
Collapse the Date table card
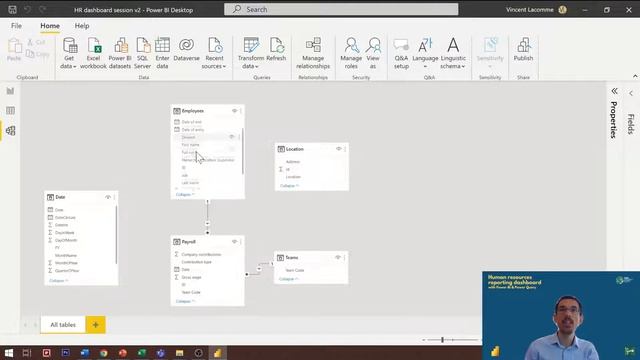(58, 281)
